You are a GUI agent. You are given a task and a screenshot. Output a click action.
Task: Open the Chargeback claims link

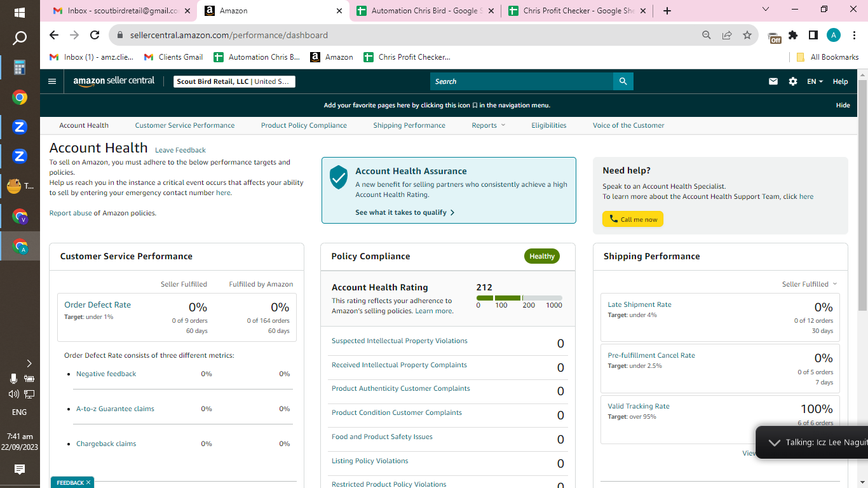pos(106,444)
